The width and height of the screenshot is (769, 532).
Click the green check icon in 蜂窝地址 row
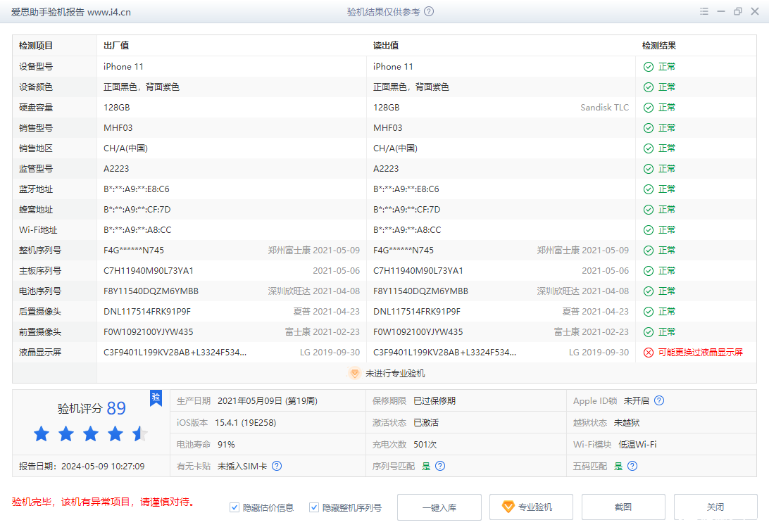point(649,210)
